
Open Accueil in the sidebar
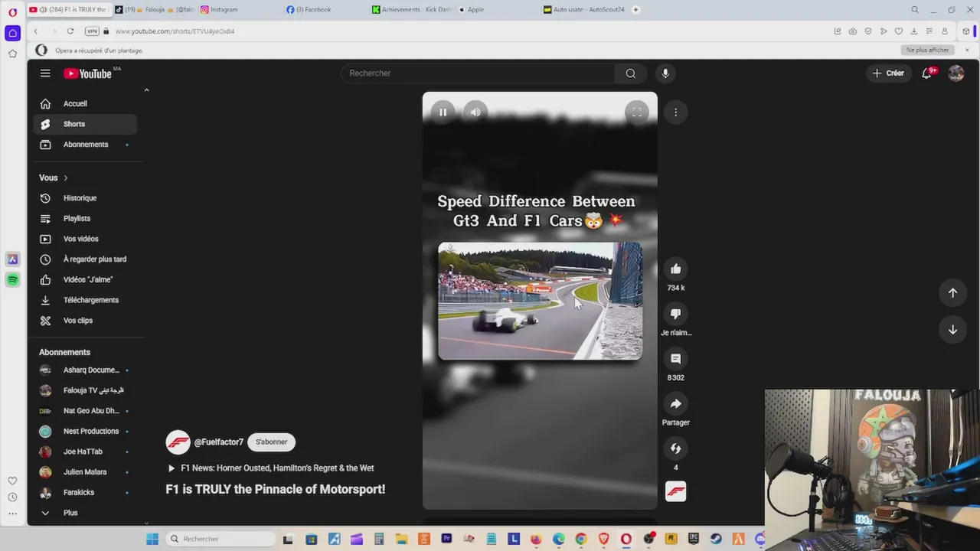click(x=85, y=103)
